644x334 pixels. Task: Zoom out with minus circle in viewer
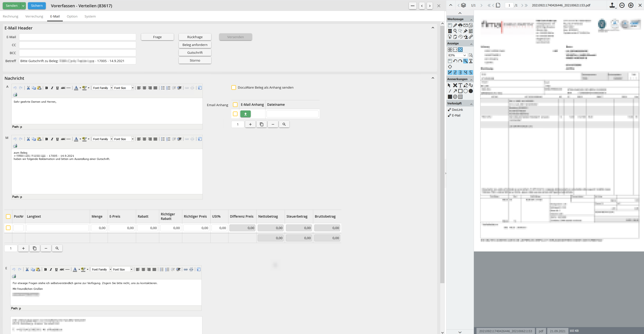[622, 5]
